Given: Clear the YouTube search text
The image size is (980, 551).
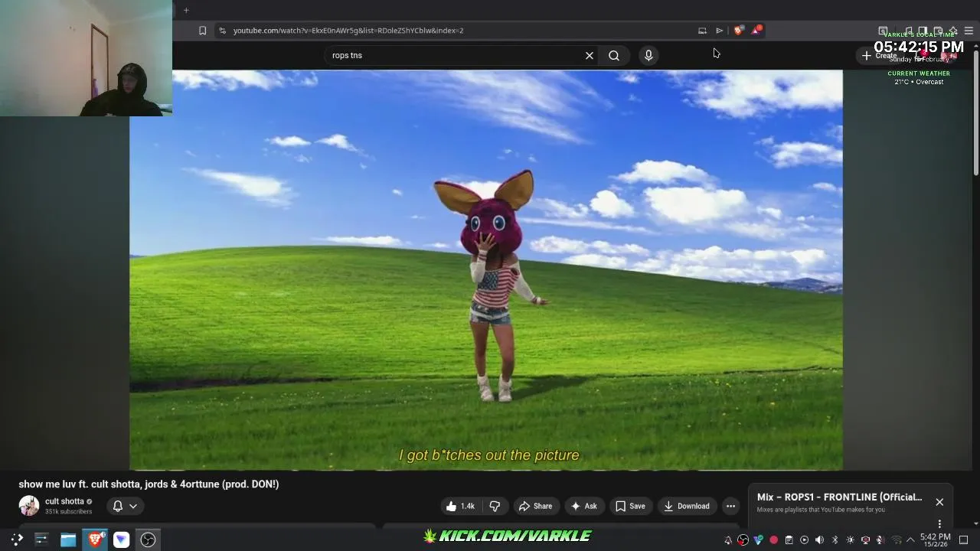Looking at the screenshot, I should (590, 55).
